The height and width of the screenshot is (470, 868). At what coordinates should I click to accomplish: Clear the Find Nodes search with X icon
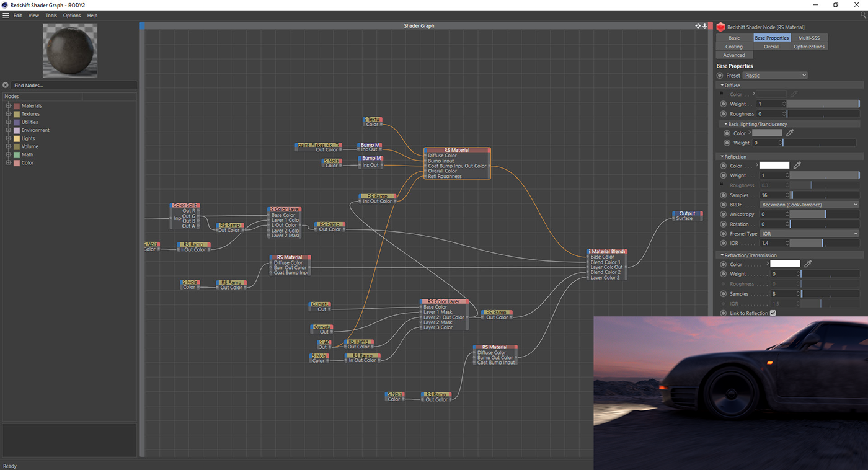pos(6,86)
